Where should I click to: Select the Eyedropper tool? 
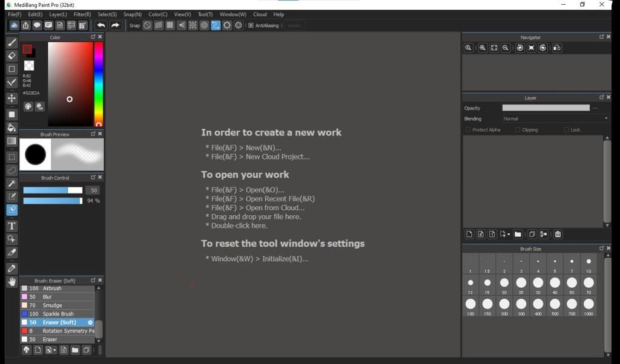pos(12,268)
